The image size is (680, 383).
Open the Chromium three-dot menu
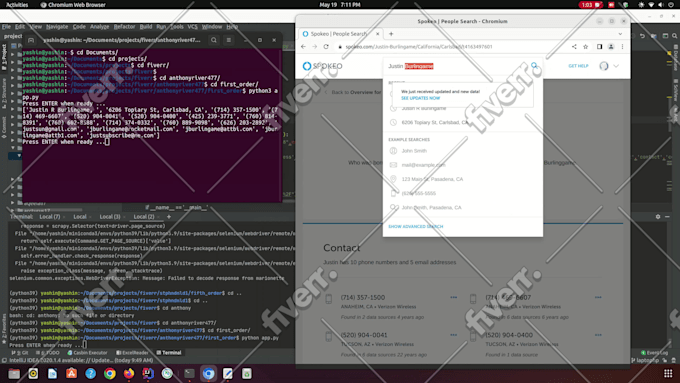click(x=622, y=46)
